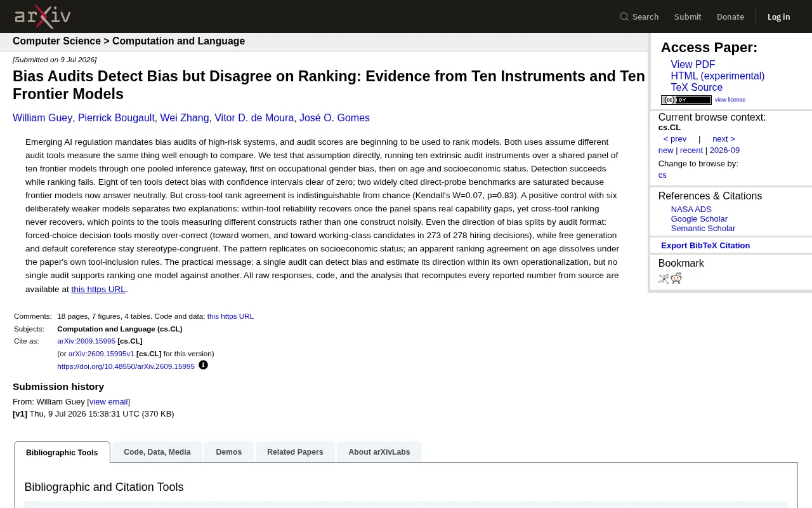Change browse context to cs
Viewport: 812px width, 508px height.
point(662,175)
